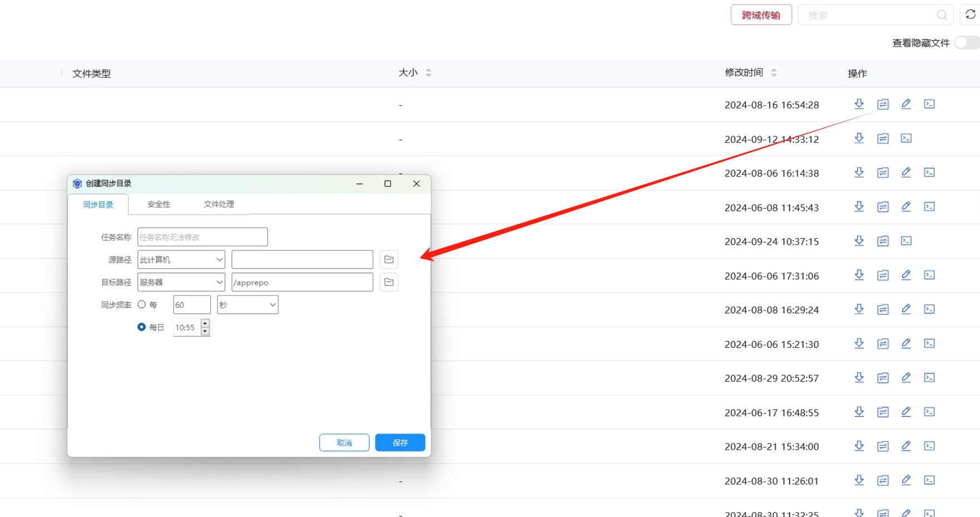Click the /apprepo target path field

(x=302, y=282)
